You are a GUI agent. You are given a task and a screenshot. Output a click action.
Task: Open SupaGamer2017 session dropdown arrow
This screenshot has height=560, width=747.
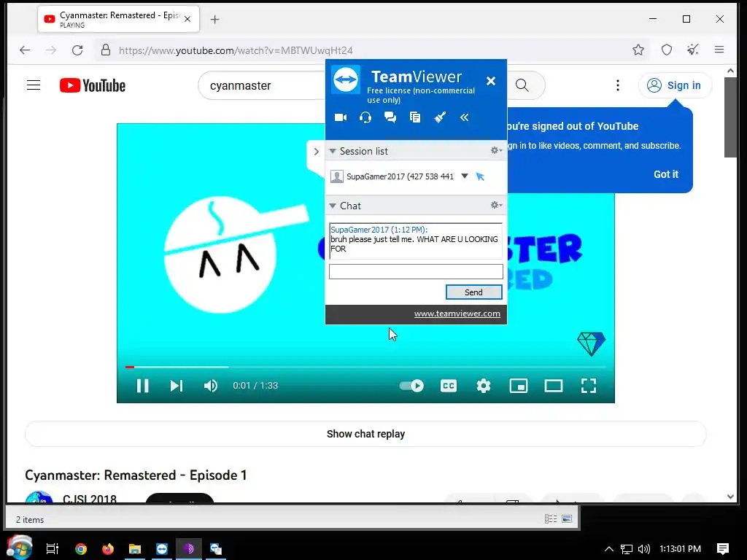[465, 176]
